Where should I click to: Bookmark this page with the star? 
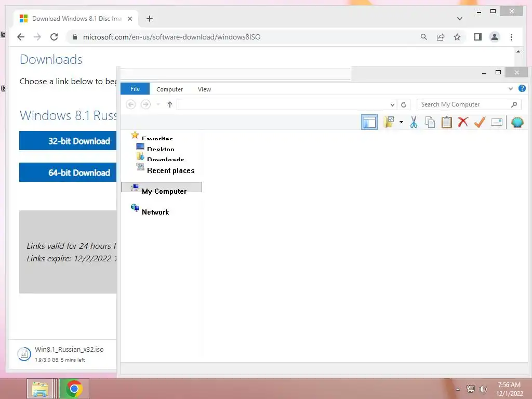click(x=457, y=37)
